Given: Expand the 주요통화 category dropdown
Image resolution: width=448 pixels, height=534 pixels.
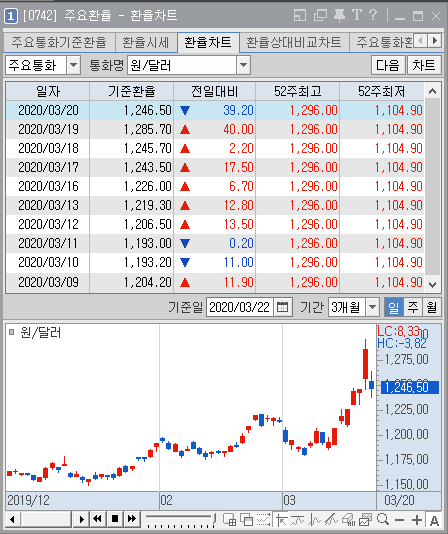Looking at the screenshot, I should click(73, 65).
